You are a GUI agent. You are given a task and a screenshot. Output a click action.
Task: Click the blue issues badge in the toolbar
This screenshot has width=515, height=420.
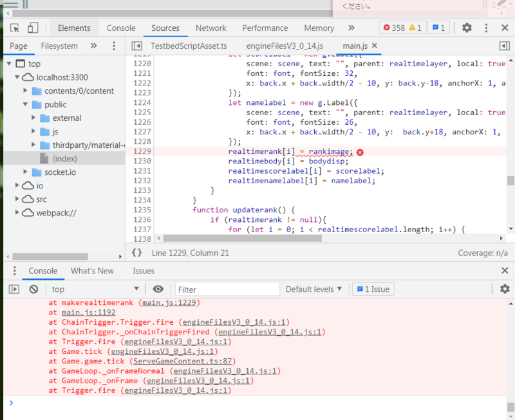(x=438, y=28)
